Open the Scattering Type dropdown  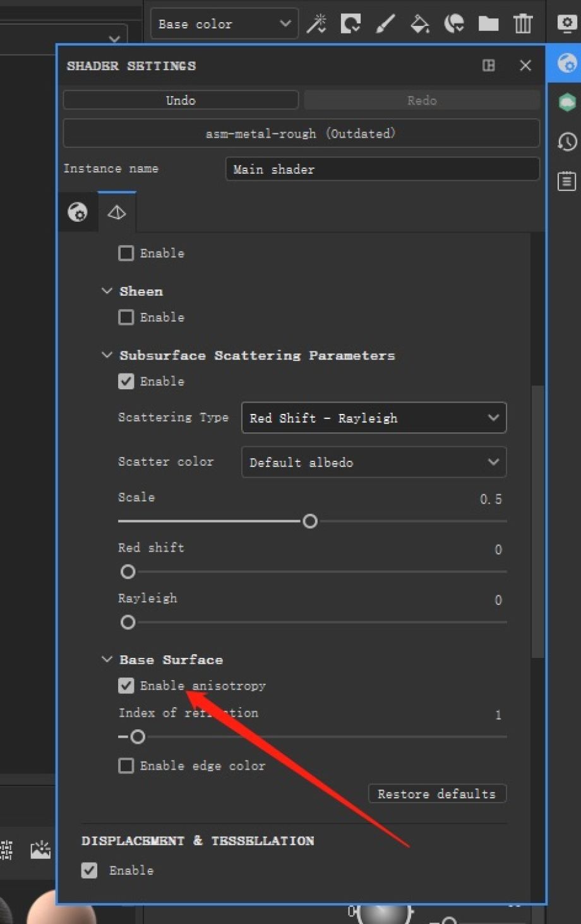(374, 418)
